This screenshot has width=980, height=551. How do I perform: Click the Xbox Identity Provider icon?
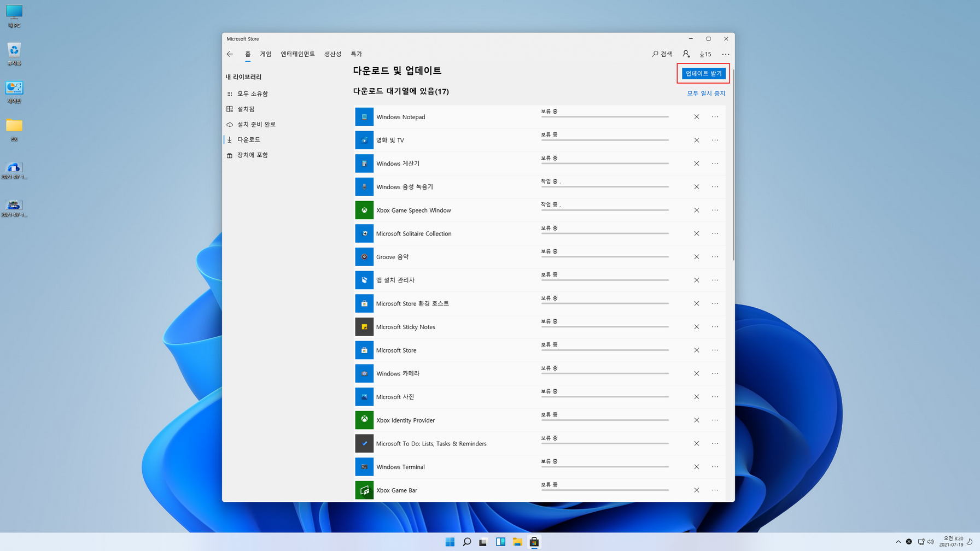coord(364,420)
